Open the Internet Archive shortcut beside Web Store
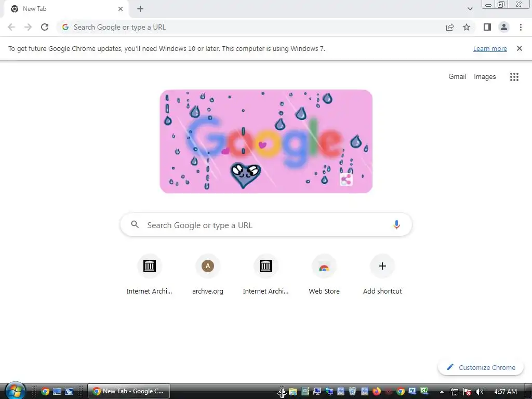The width and height of the screenshot is (532, 399). click(265, 274)
